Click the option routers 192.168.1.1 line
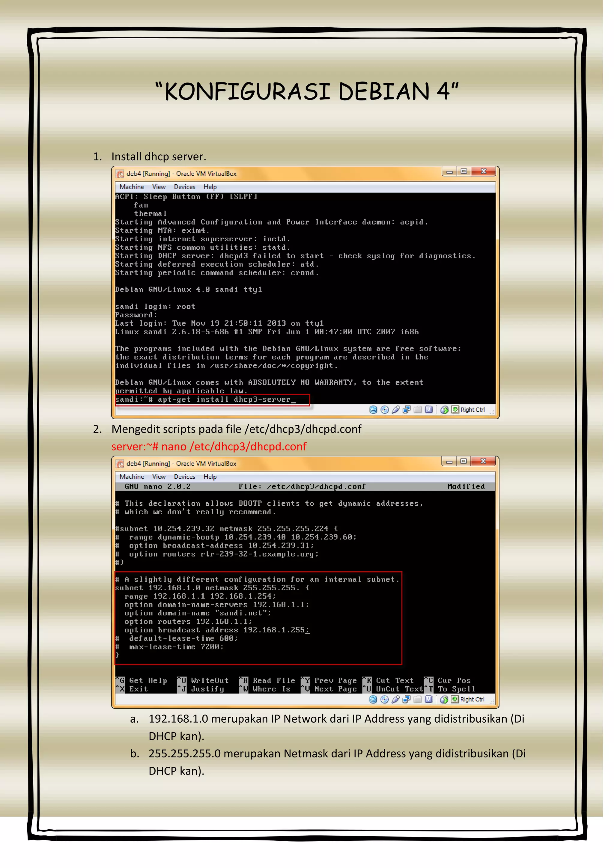The image size is (614, 868). coord(188,622)
